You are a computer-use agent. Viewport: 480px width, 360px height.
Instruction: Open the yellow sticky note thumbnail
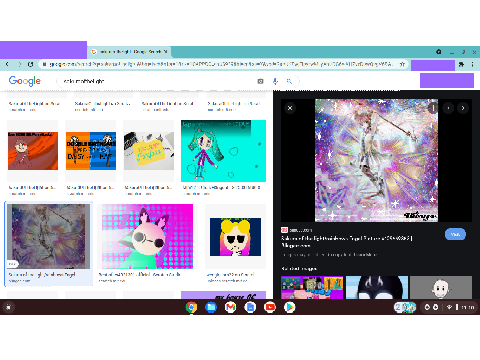coord(149,151)
